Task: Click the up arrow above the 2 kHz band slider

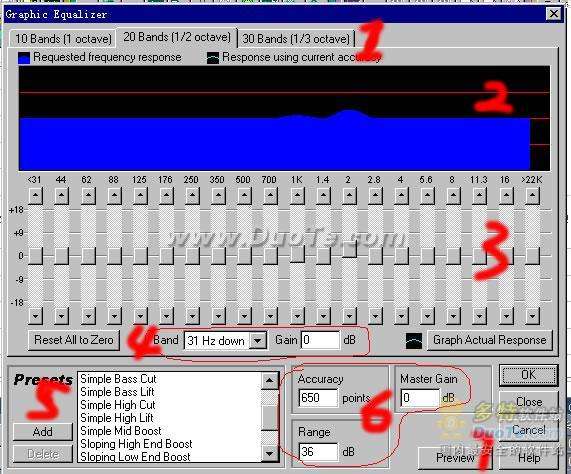Action: pyautogui.click(x=349, y=196)
